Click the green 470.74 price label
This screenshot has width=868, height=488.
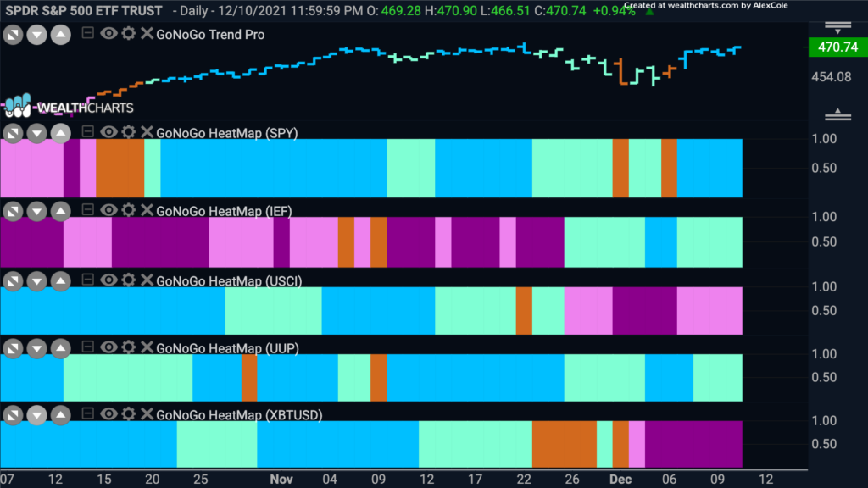click(x=837, y=47)
